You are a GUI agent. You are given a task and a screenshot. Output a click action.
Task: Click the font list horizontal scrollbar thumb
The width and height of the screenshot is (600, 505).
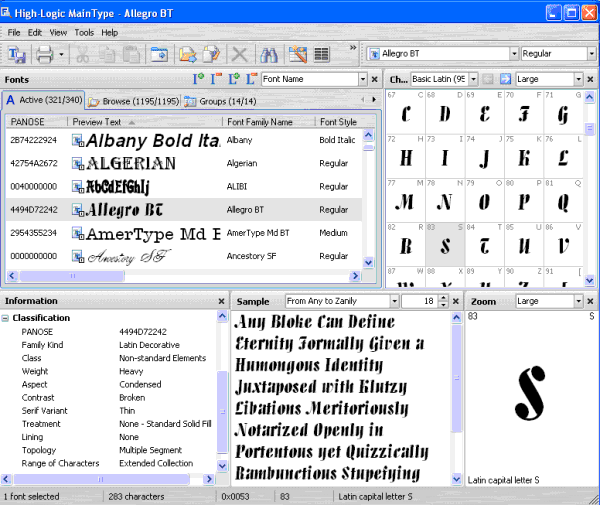[72, 276]
